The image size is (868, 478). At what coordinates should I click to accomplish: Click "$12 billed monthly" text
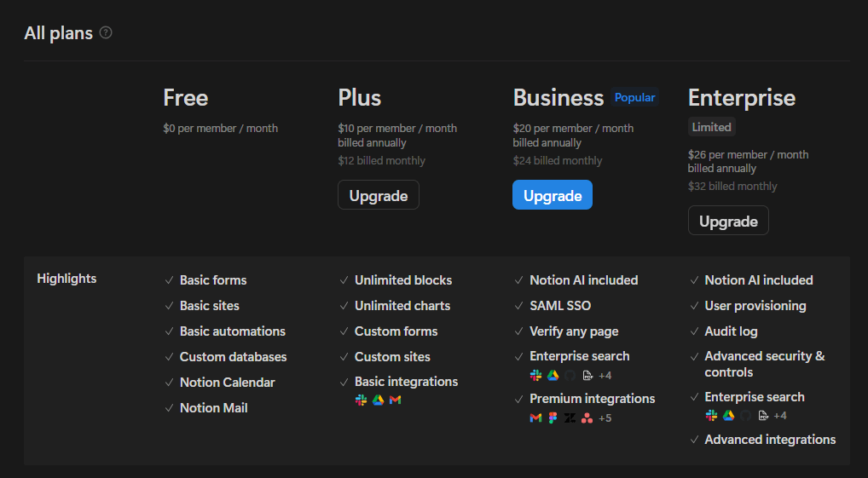(x=381, y=160)
